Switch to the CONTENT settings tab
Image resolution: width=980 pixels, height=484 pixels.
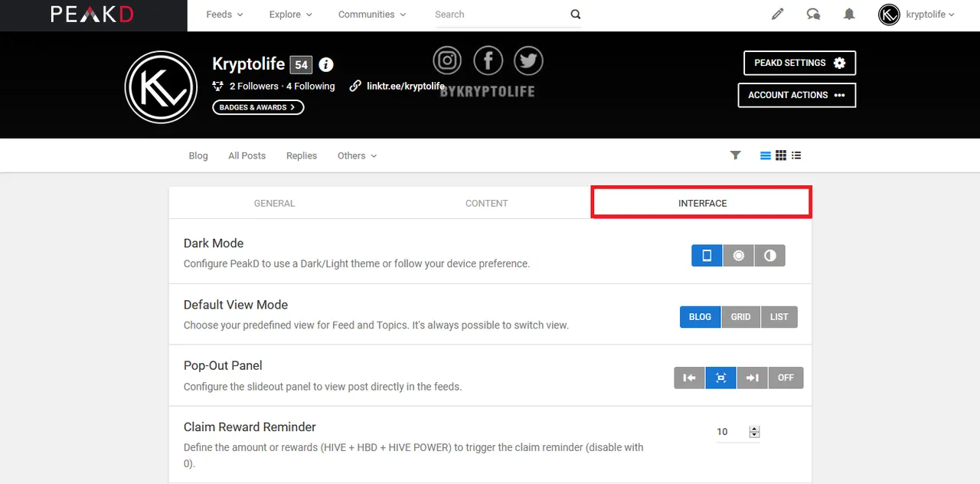(486, 203)
